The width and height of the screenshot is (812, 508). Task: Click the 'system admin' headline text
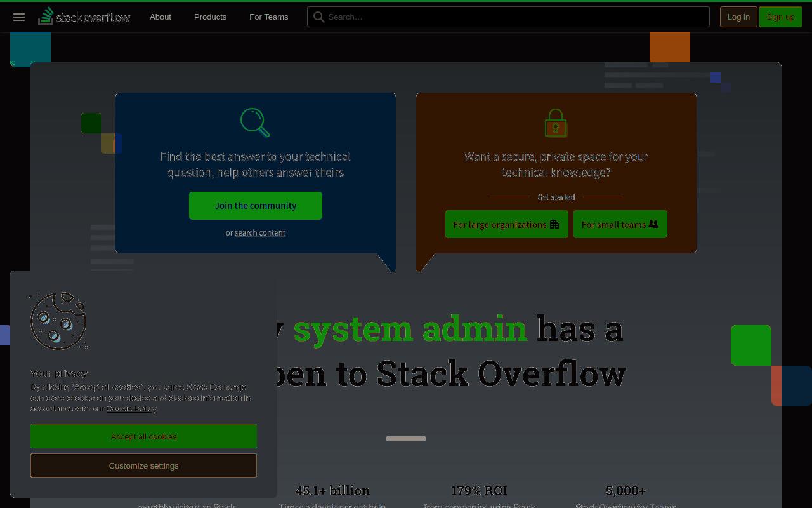(410, 328)
